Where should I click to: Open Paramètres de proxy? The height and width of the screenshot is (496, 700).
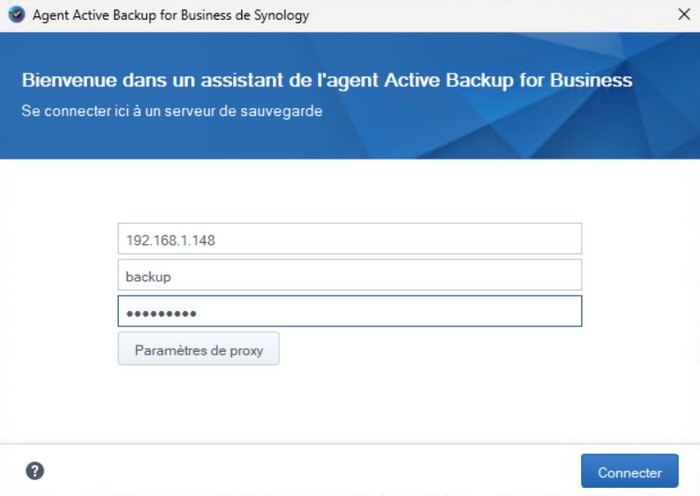point(198,349)
